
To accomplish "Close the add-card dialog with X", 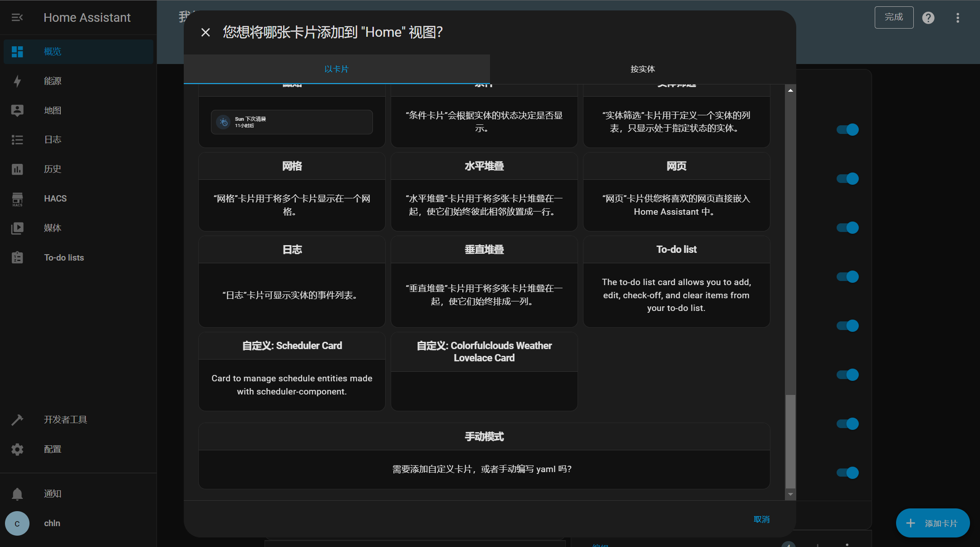I will 206,32.
